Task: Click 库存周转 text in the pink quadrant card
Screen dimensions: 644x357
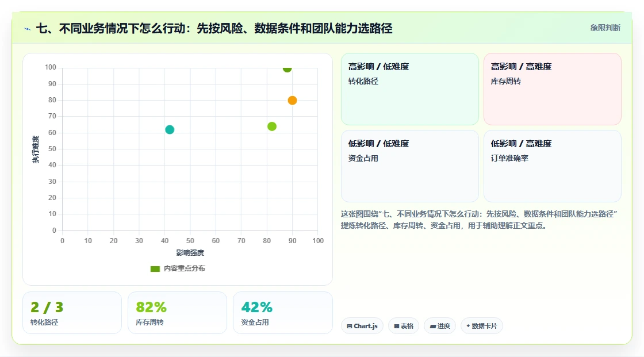Action: [x=505, y=81]
